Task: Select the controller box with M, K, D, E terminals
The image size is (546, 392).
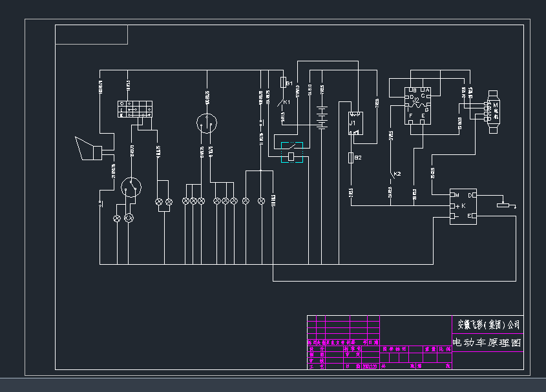Action: [x=463, y=205]
